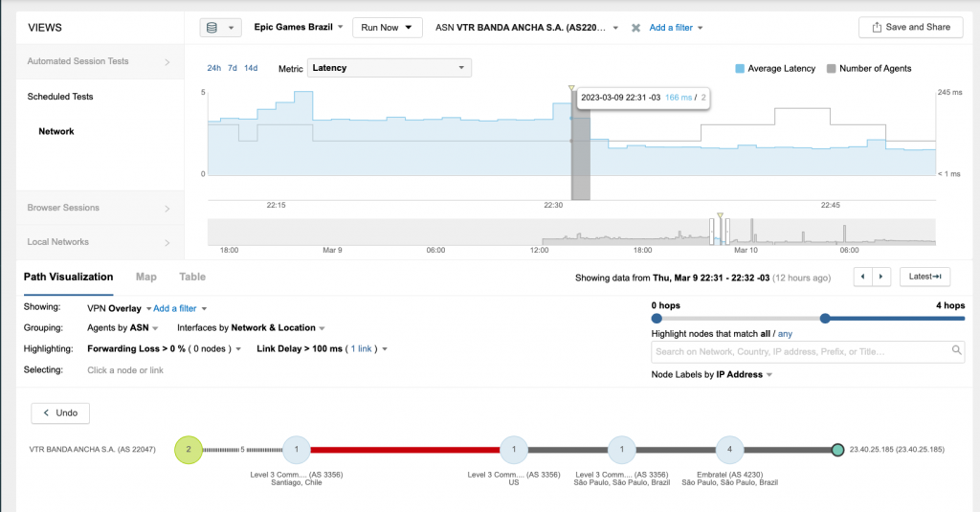Screen dimensions: 980x512
Task: Click the database icon selector button
Action: [221, 28]
